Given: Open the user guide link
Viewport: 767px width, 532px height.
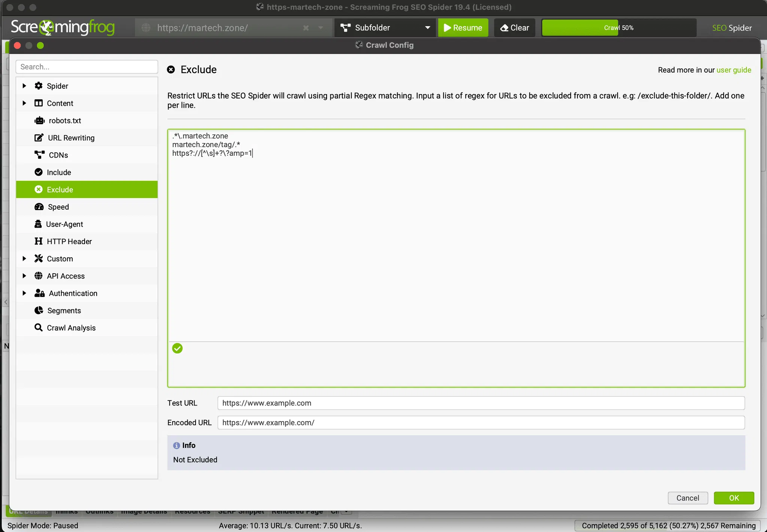Looking at the screenshot, I should 733,70.
